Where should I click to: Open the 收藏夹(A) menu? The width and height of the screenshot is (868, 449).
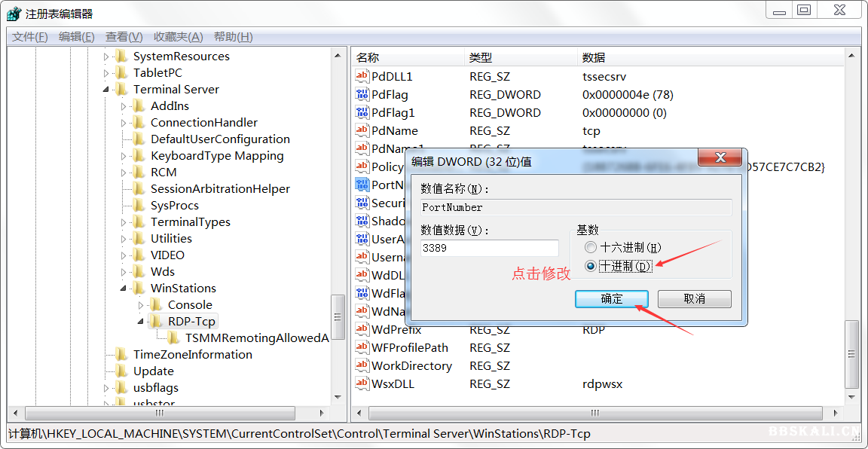(178, 37)
